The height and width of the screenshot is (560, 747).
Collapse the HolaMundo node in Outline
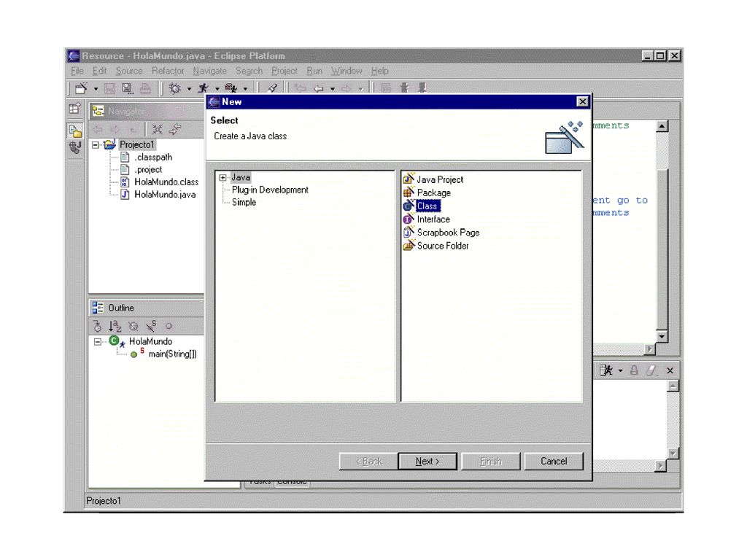coord(97,342)
